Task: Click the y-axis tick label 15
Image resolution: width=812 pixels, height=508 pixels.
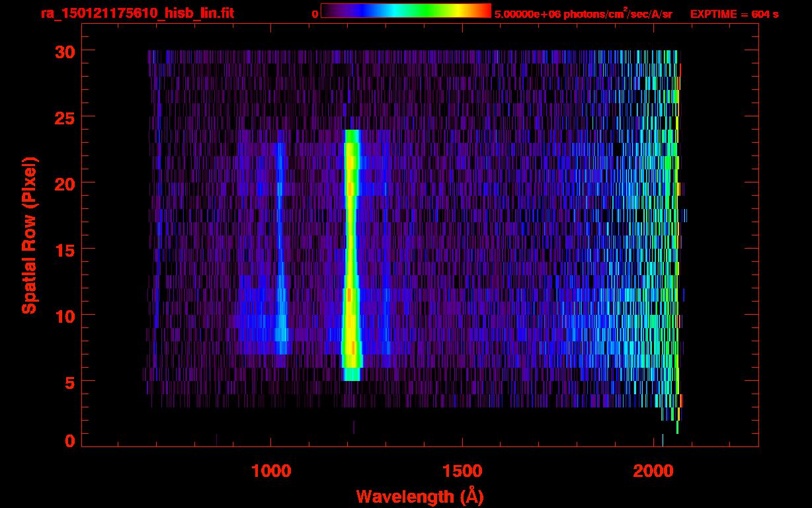Action: [x=66, y=249]
